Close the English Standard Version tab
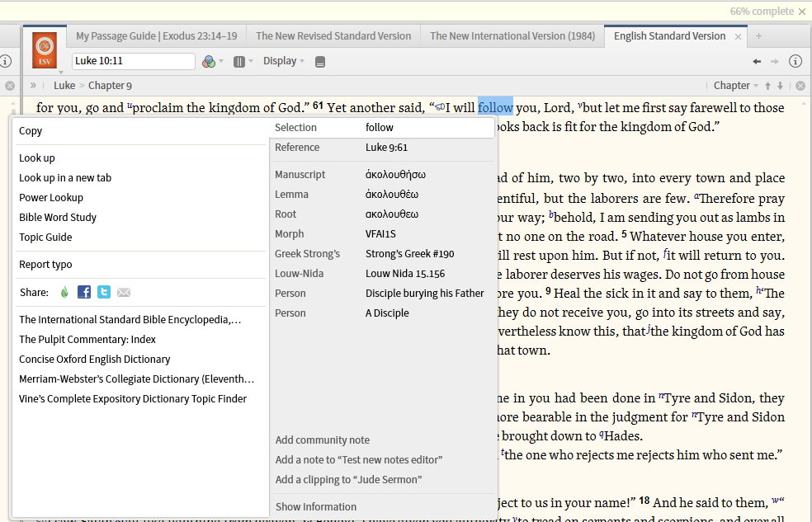Viewport: 812px width, 522px height. click(x=738, y=37)
